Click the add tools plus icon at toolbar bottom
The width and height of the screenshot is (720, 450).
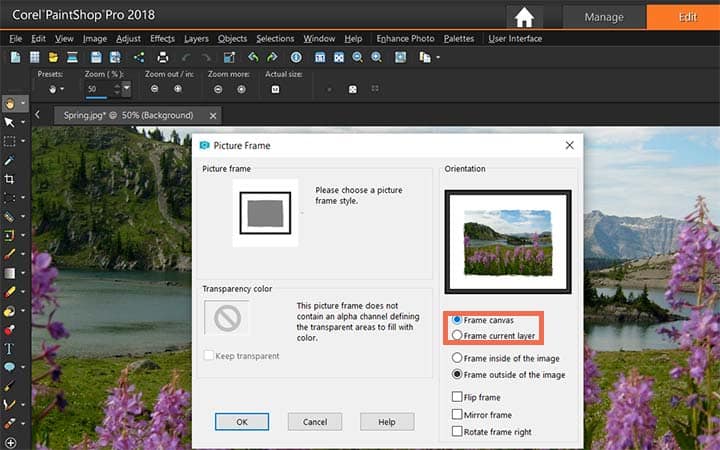(x=10, y=443)
